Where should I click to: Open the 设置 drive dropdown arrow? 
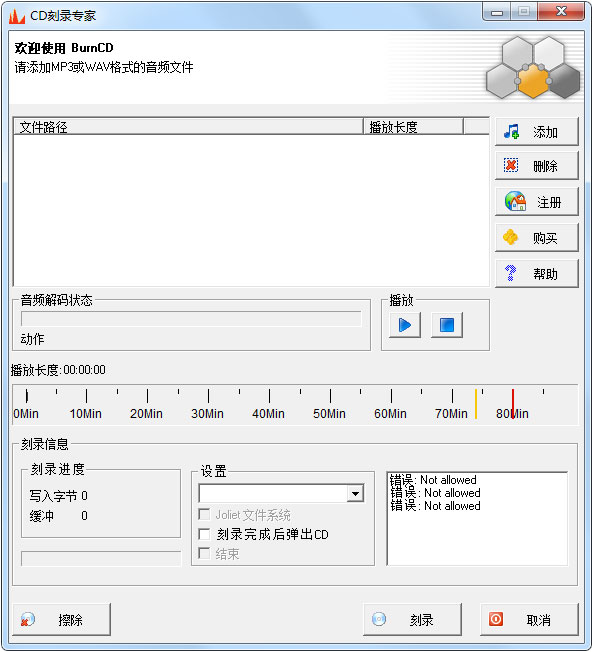coord(355,494)
